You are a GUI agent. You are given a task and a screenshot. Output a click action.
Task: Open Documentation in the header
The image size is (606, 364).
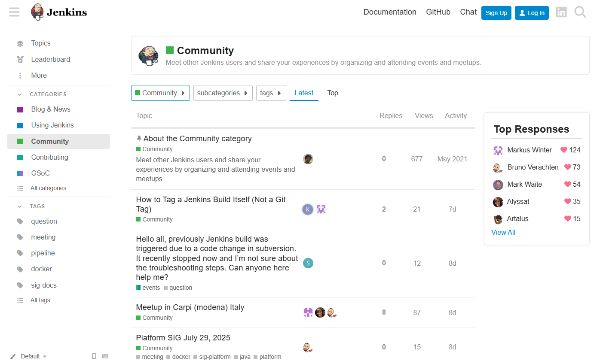[390, 12]
